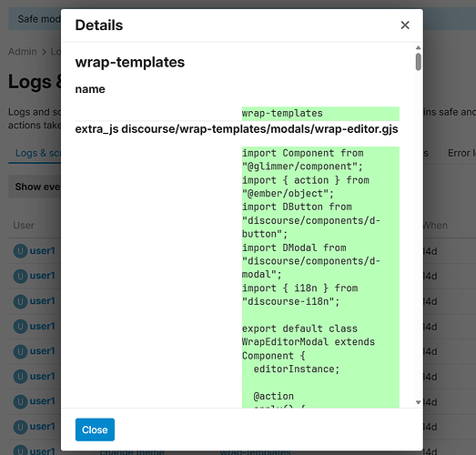Open the topmost user1 username link
Viewport: 476px width, 455px height.
coord(43,251)
